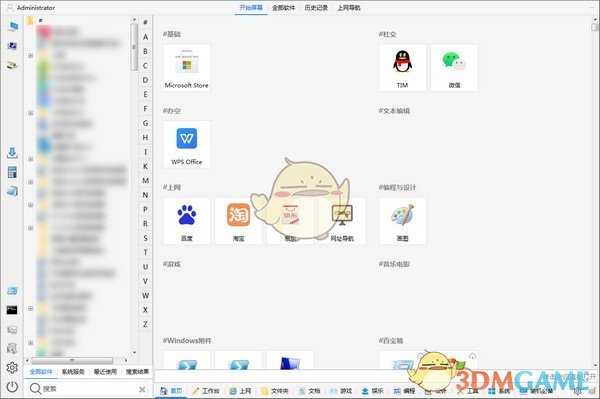Click scroll-down arrow of software list

click(134, 352)
